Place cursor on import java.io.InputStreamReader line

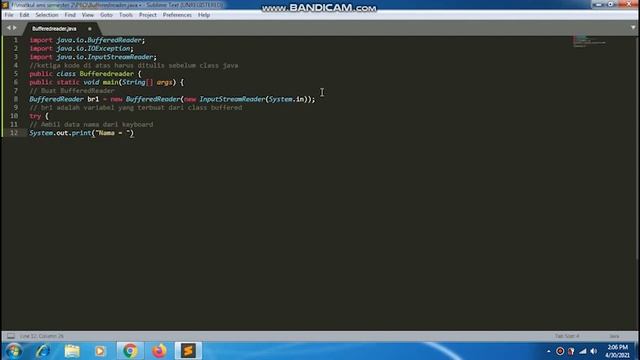[x=93, y=57]
